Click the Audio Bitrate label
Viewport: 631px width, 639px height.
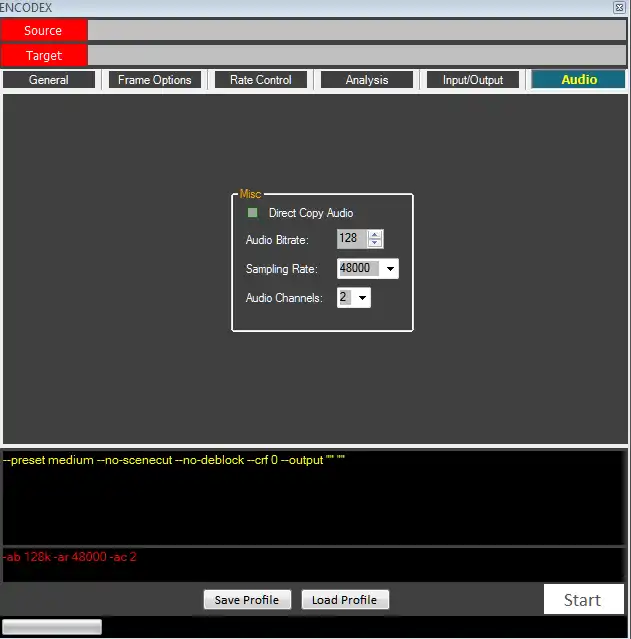click(277, 240)
